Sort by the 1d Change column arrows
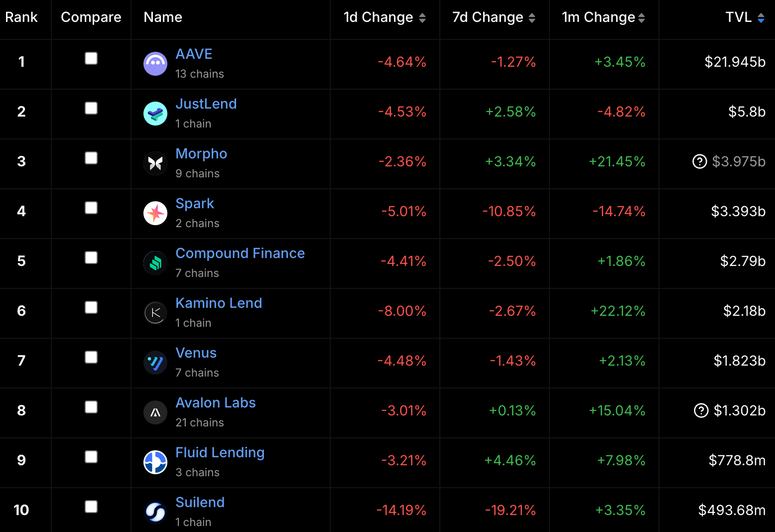The height and width of the screenshot is (532, 775). [422, 18]
